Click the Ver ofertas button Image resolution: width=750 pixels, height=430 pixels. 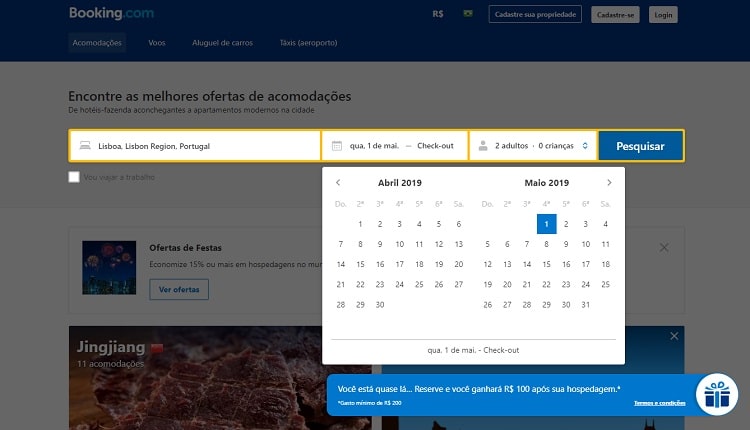point(179,289)
